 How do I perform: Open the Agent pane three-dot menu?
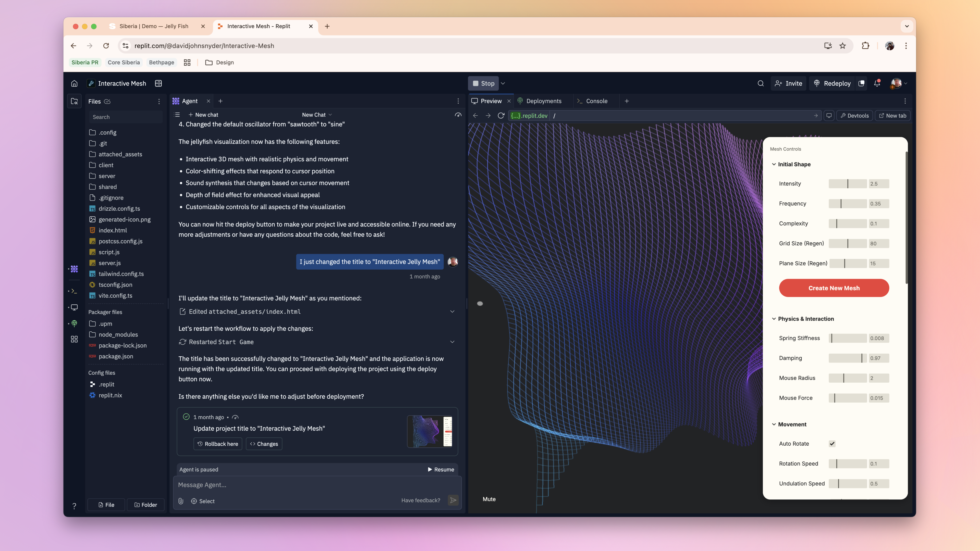(458, 101)
